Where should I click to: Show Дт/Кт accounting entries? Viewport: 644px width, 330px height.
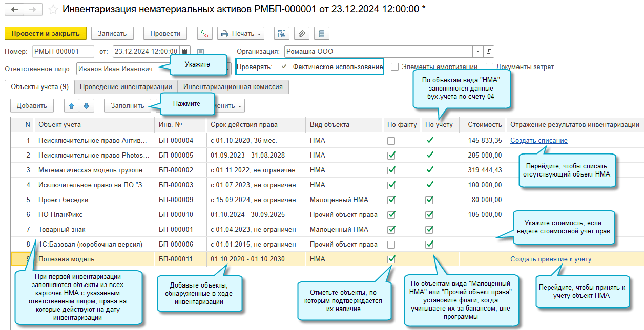pos(205,34)
